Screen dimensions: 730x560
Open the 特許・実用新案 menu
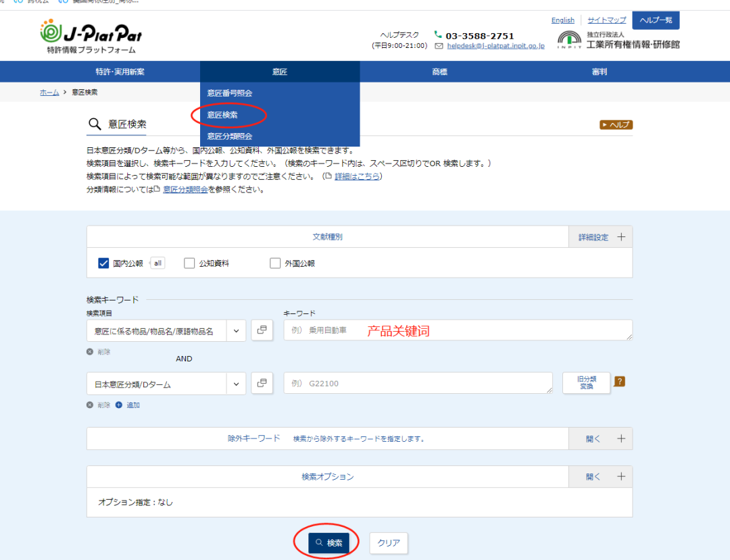point(120,72)
